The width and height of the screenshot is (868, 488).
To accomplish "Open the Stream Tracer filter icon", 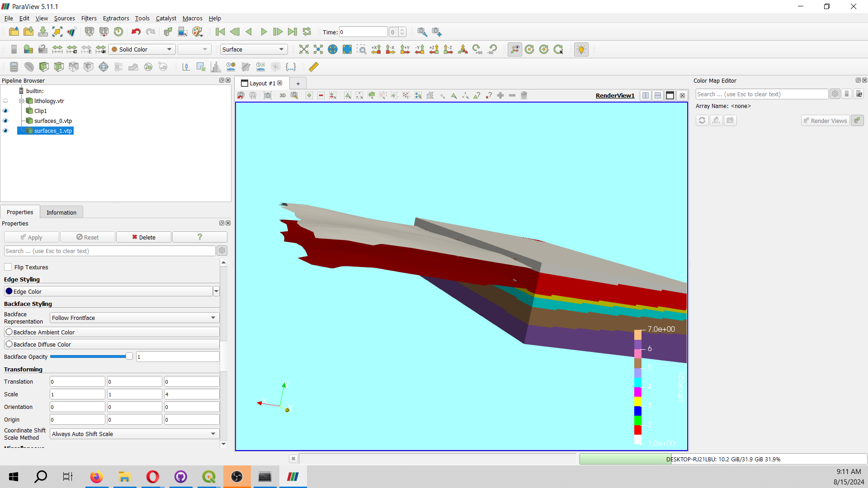I will pyautogui.click(x=118, y=66).
